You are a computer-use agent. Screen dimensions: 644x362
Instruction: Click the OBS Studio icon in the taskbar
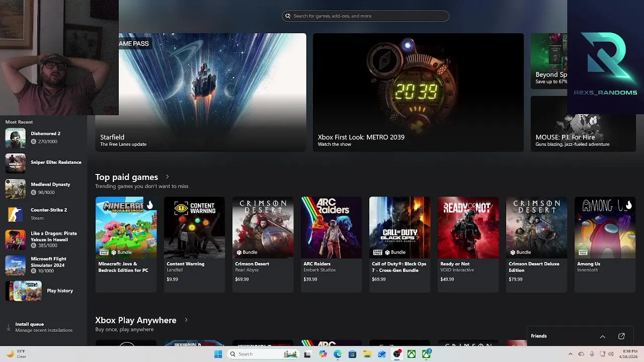[397, 354]
